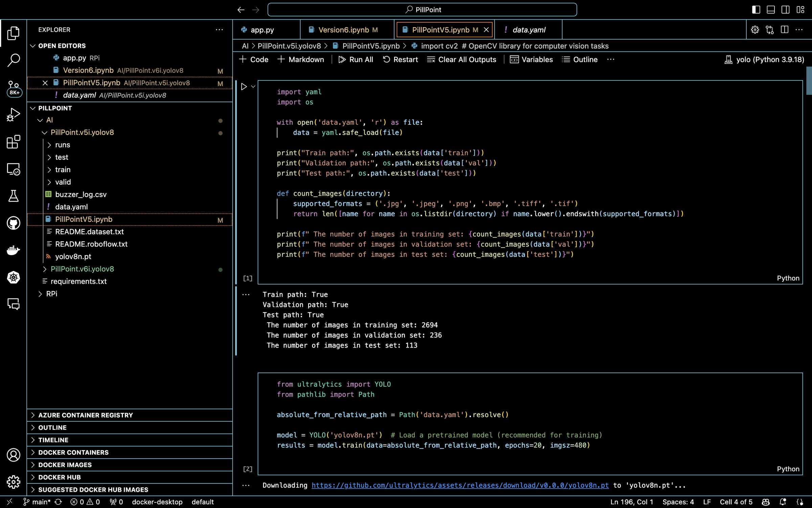Open the Kubernetes view in activity bar
The image size is (812, 508).
14,277
